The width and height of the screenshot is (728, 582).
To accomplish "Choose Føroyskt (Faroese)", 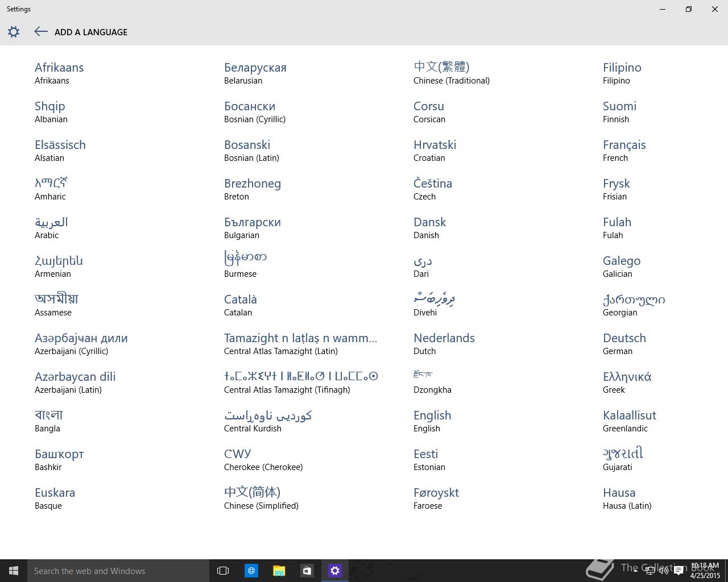I will point(436,498).
